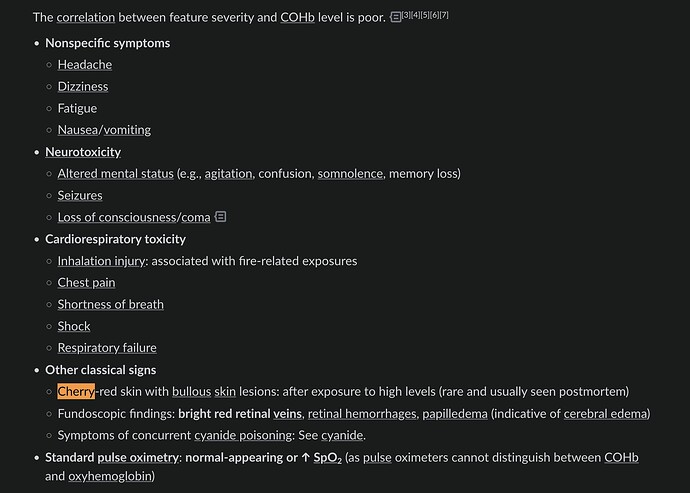Image resolution: width=690 pixels, height=493 pixels.
Task: Follow the 'papilledema' link
Action: (455, 414)
